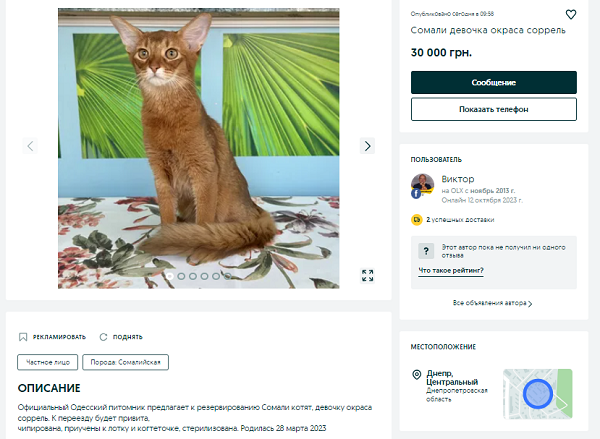Image resolution: width=600 pixels, height=439 pixels.
Task: Expand all listings by author
Action: 492,303
